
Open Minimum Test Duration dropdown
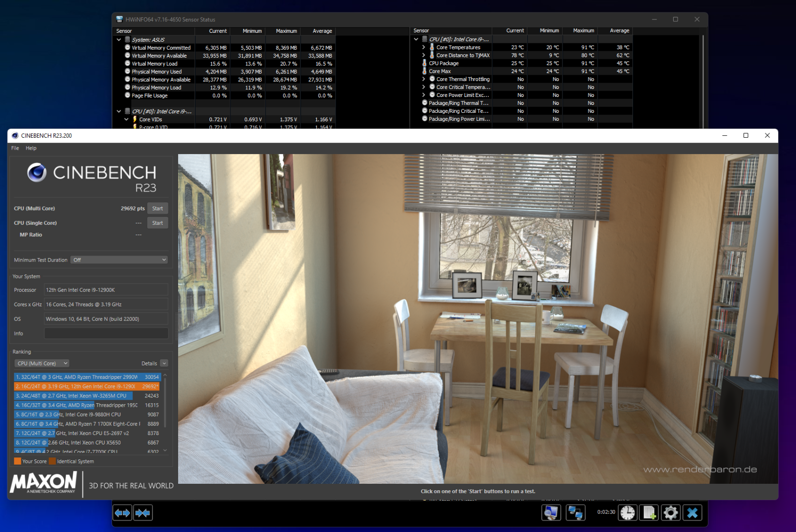coord(119,260)
